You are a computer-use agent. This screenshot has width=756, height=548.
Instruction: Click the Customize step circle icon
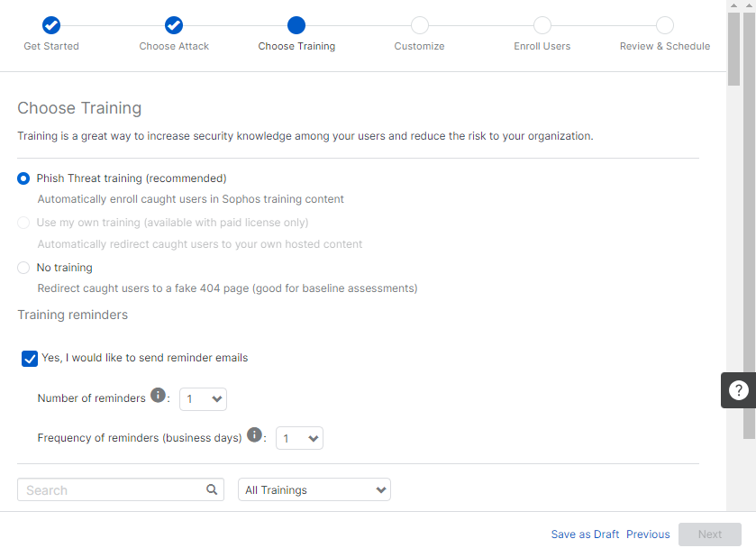coord(419,25)
